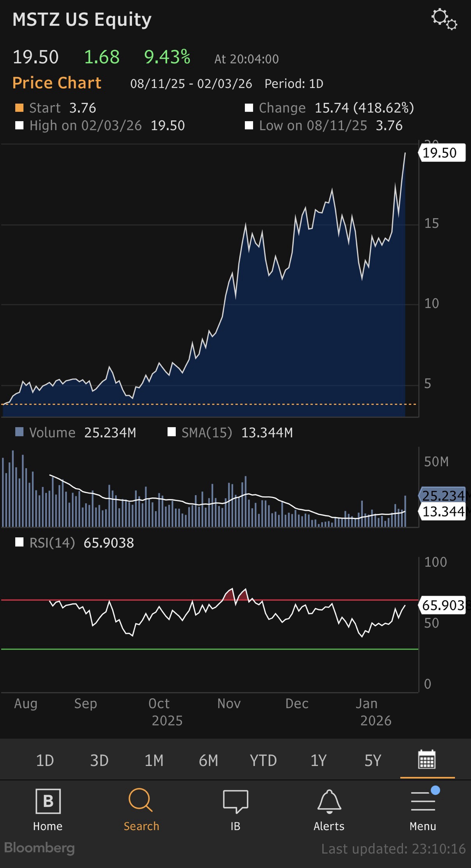Viewport: 471px width, 868px height.
Task: Open Search via magnifying glass icon
Action: pyautogui.click(x=141, y=800)
